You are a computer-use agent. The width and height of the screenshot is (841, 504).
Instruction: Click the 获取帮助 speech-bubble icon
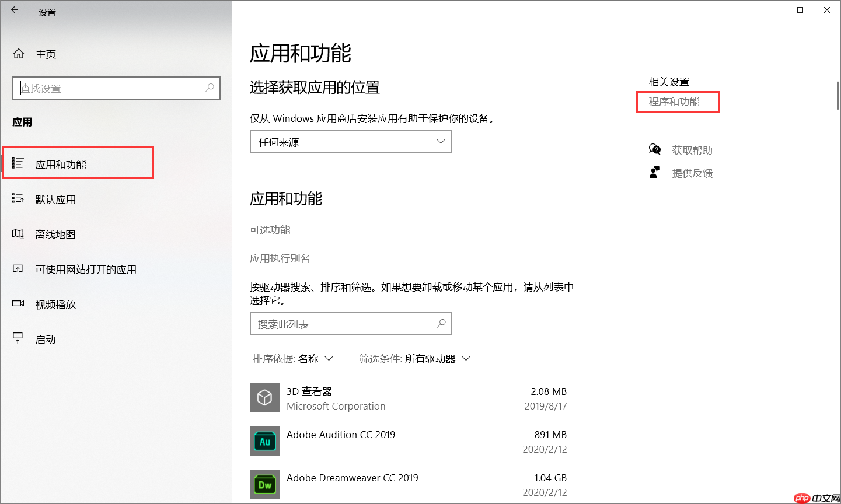click(655, 149)
